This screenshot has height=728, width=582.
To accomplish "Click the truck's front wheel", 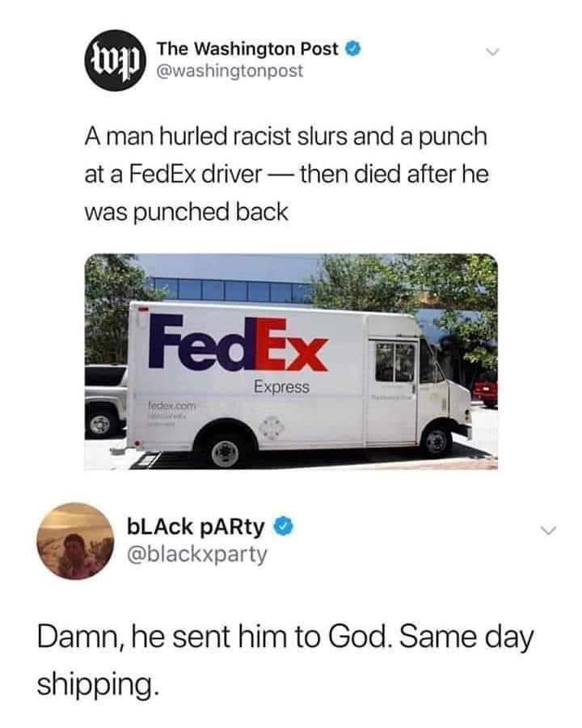I will point(436,441).
